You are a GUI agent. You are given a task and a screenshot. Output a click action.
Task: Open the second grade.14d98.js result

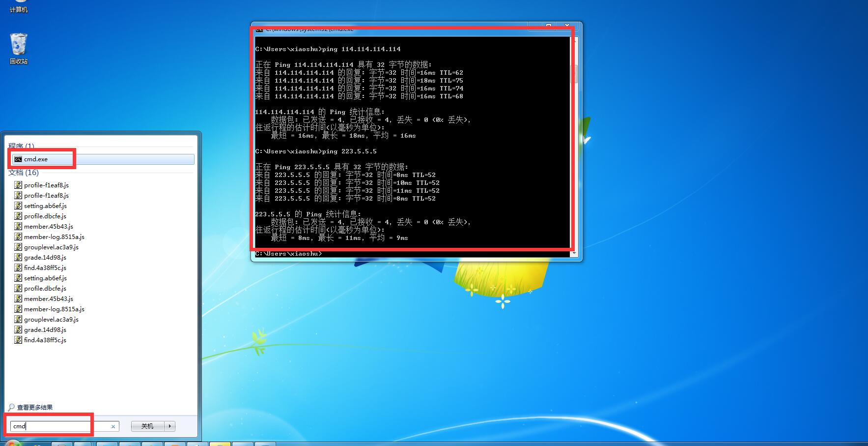[45, 329]
